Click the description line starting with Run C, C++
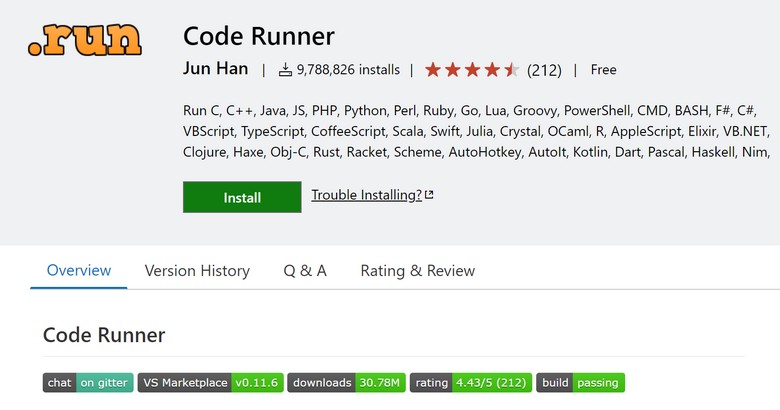 pyautogui.click(x=470, y=110)
